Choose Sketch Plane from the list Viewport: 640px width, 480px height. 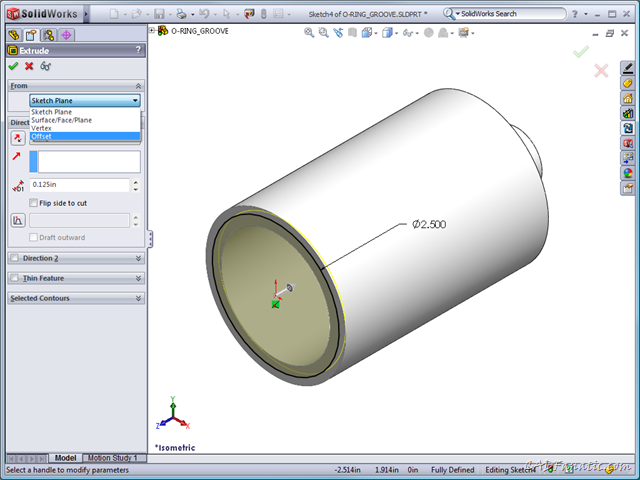point(85,112)
